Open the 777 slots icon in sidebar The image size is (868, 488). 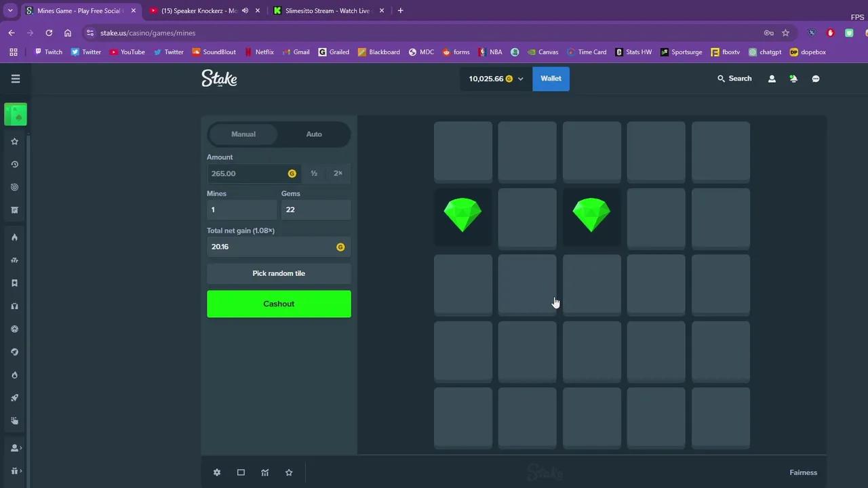[x=14, y=260]
